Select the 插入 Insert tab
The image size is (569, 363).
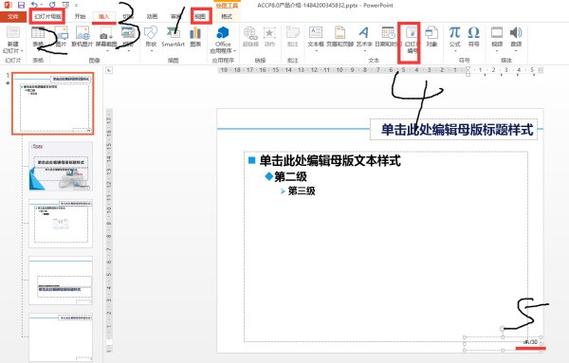(x=104, y=17)
